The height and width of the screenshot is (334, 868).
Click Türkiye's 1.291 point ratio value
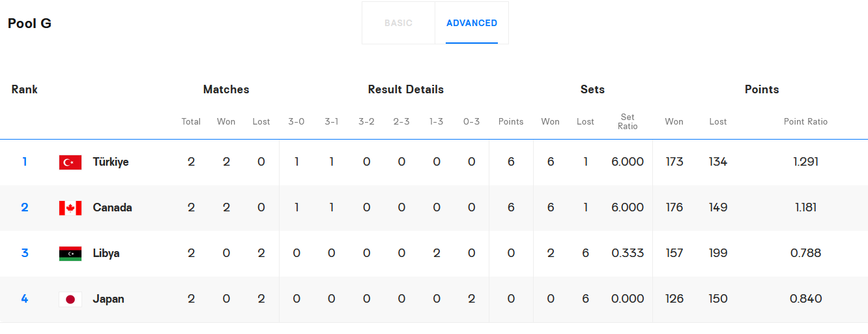click(805, 162)
